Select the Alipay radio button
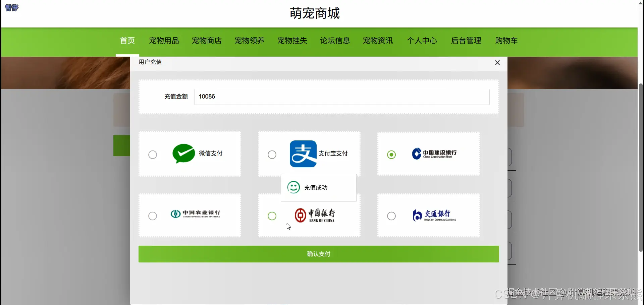 [x=272, y=155]
